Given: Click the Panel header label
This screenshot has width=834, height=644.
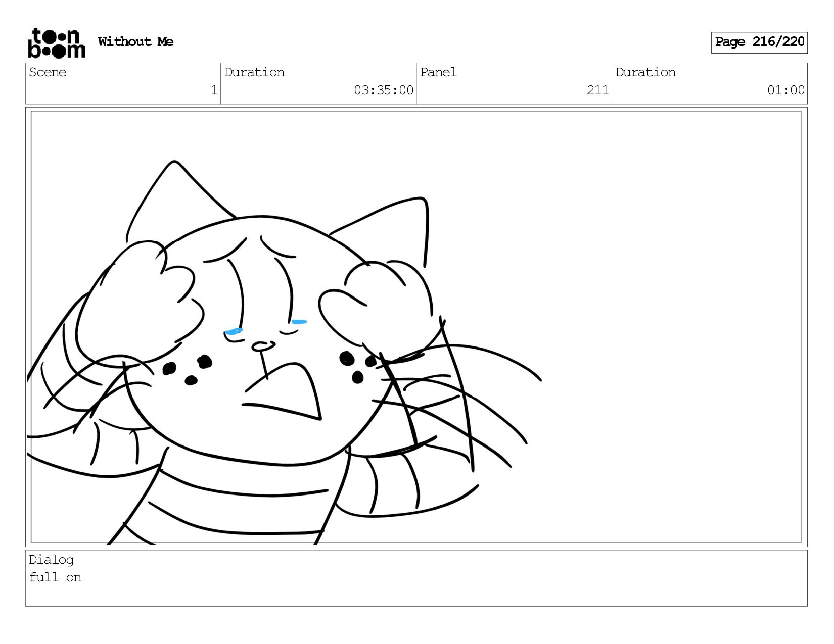Looking at the screenshot, I should 438,72.
